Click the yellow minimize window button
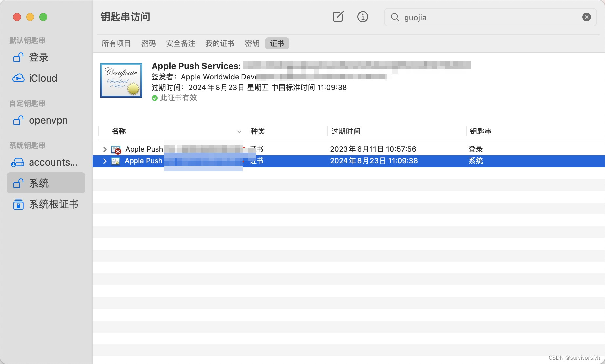 (30, 17)
